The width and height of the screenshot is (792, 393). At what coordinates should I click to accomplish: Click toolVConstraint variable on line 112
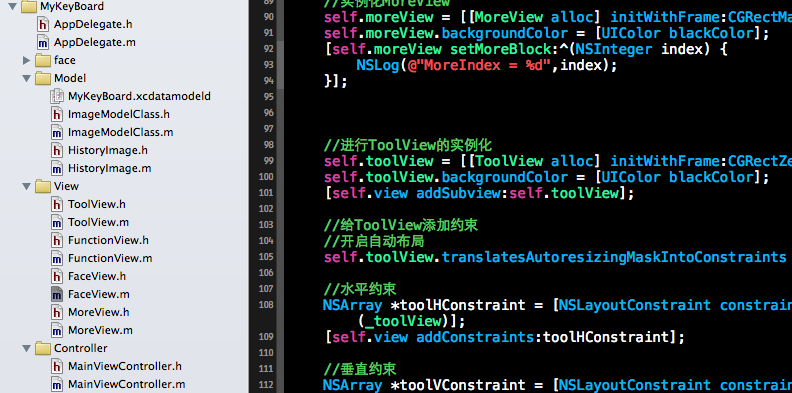(462, 385)
